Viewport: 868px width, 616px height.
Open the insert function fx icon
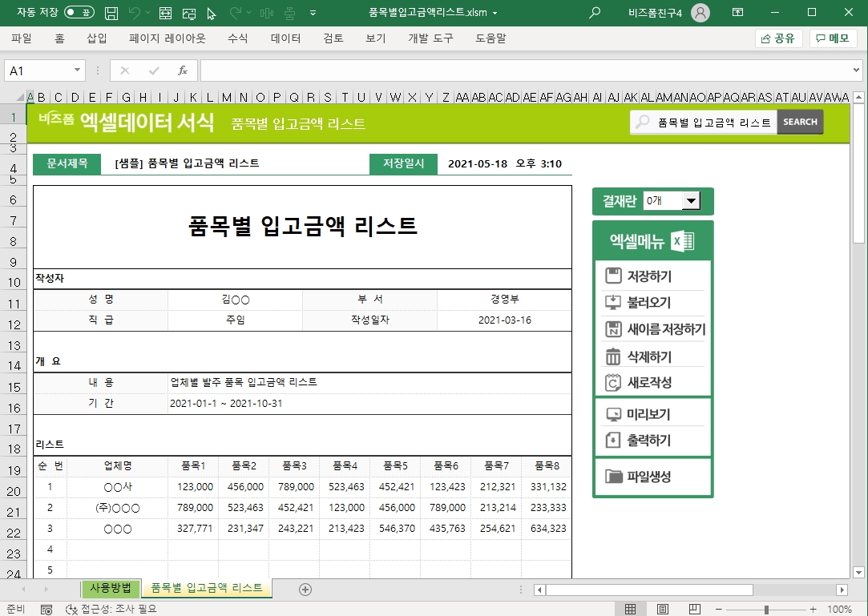pyautogui.click(x=183, y=70)
